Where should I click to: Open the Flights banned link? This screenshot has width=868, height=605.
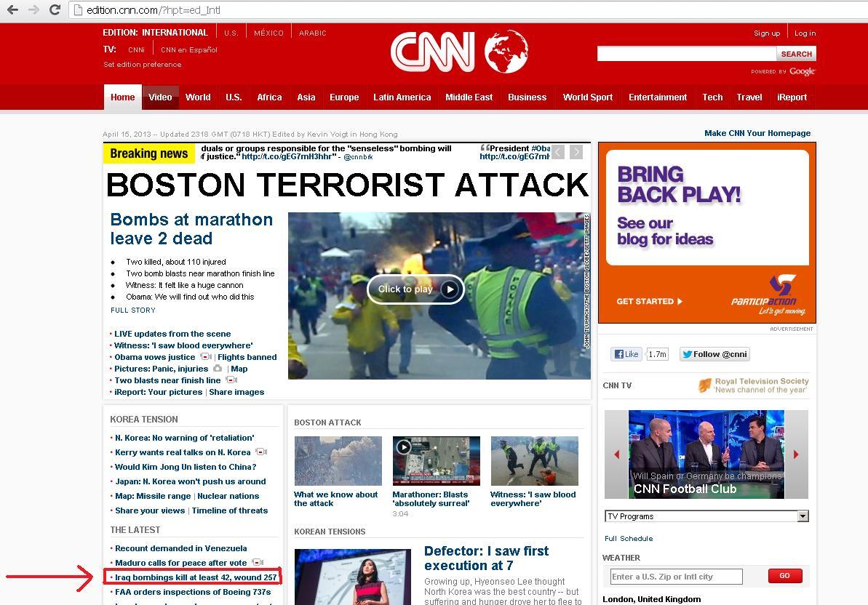point(247,357)
